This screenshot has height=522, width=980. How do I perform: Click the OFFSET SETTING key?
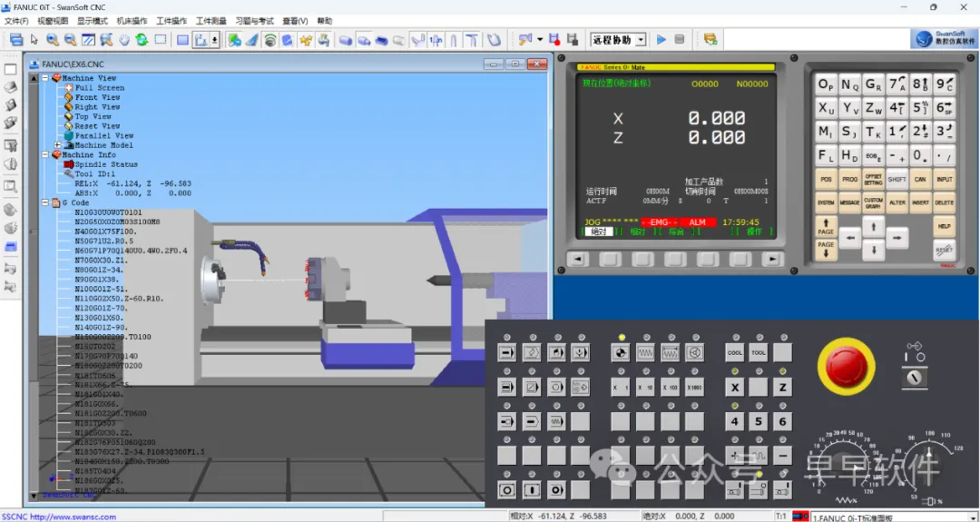pyautogui.click(x=873, y=180)
